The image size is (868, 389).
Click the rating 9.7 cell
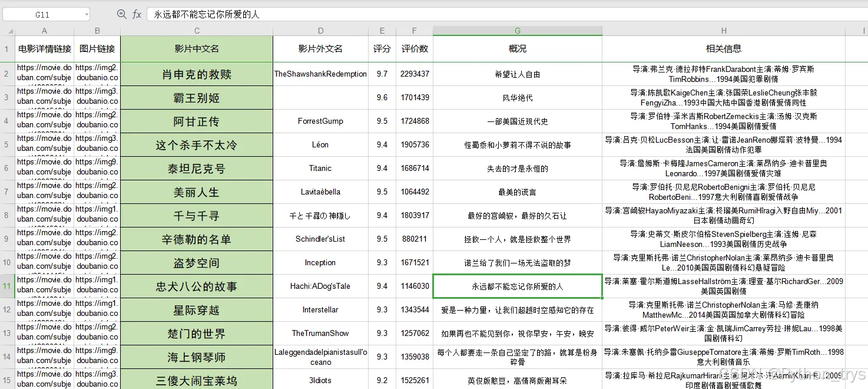(382, 74)
